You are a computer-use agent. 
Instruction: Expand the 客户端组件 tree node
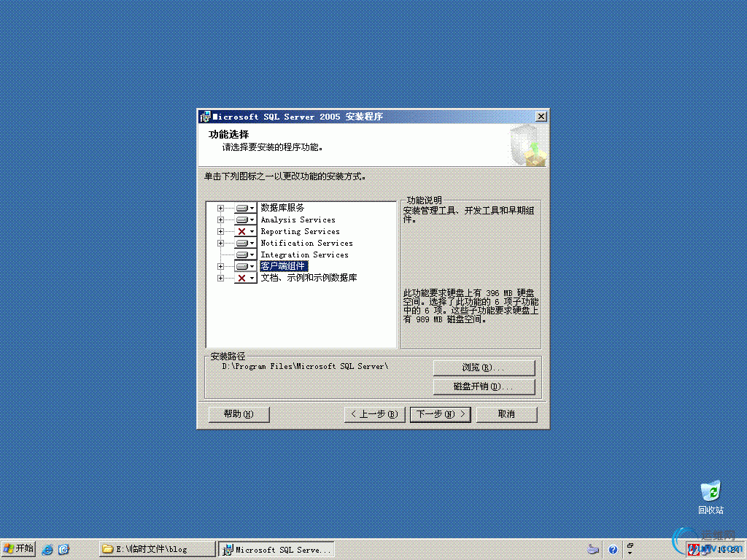pos(220,267)
